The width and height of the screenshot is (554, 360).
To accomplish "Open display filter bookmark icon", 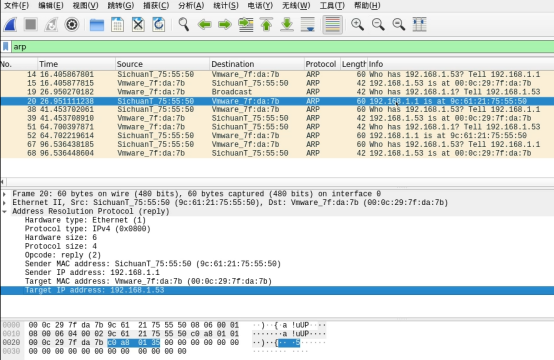I will [x=6, y=46].
